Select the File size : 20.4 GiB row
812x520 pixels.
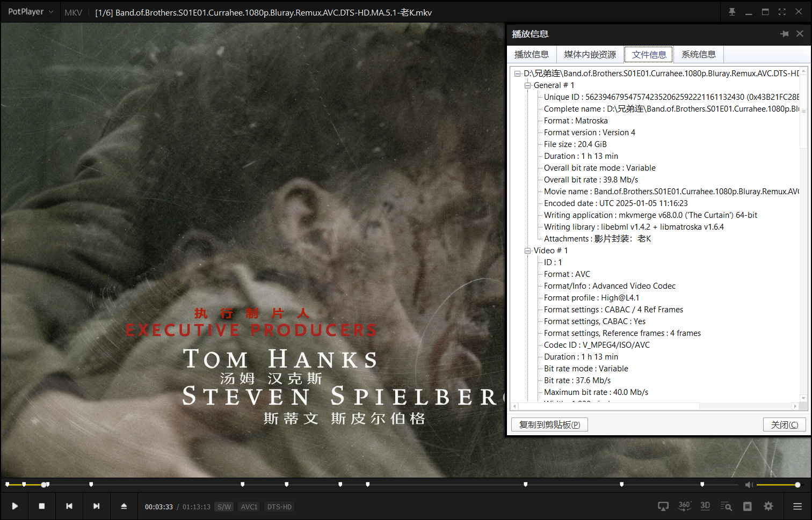tap(575, 144)
